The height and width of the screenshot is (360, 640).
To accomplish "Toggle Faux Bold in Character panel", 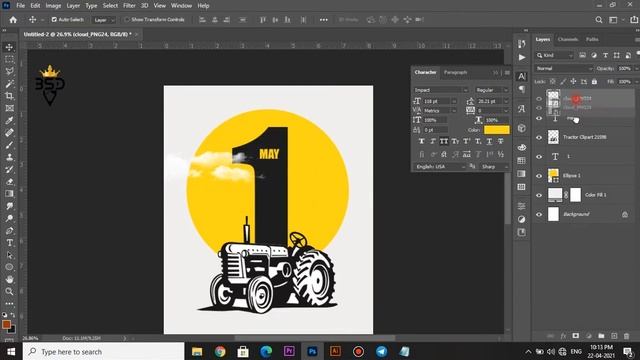I will click(421, 141).
